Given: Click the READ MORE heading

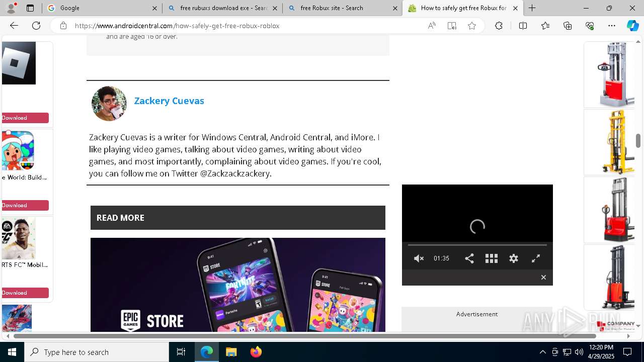Looking at the screenshot, I should (x=120, y=218).
